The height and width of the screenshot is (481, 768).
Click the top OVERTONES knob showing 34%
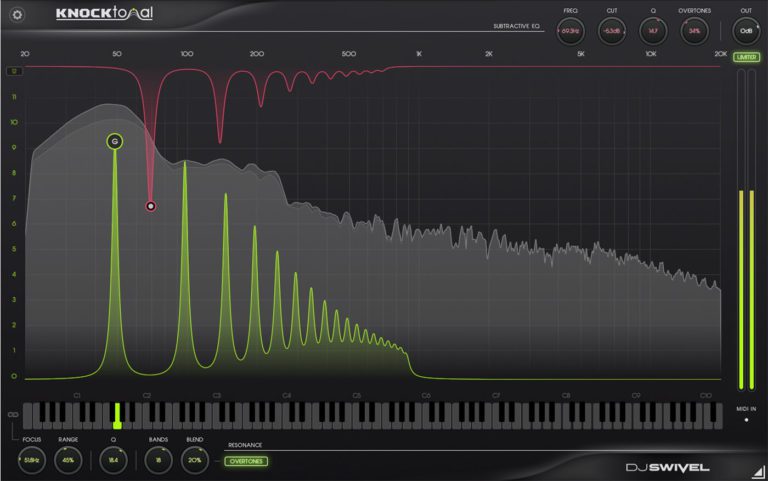point(694,31)
